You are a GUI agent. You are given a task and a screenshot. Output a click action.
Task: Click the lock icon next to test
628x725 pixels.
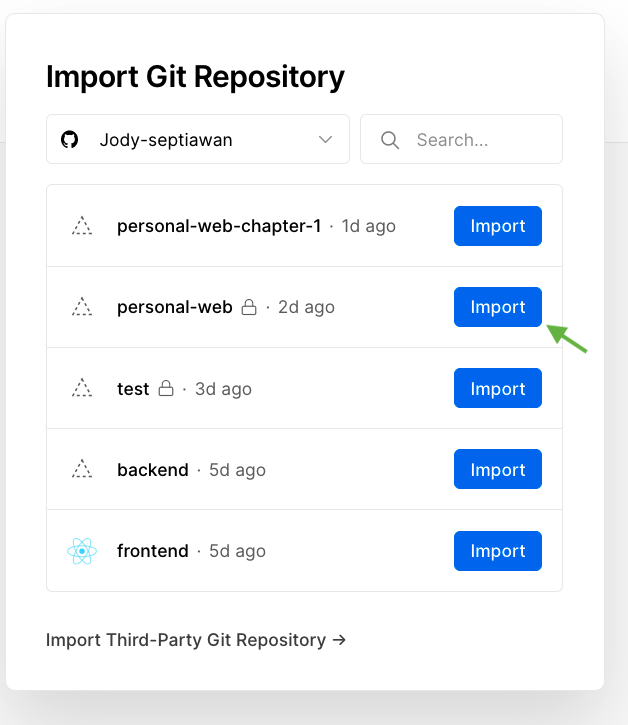pos(166,389)
